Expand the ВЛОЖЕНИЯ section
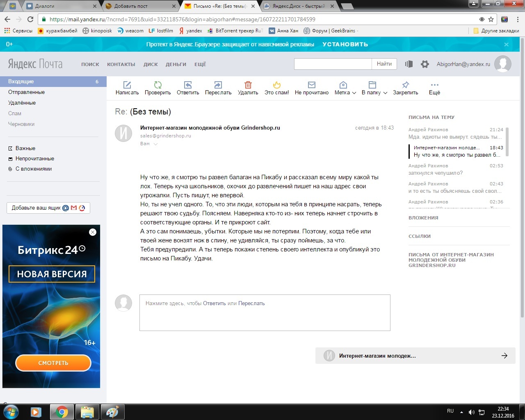 pos(423,218)
